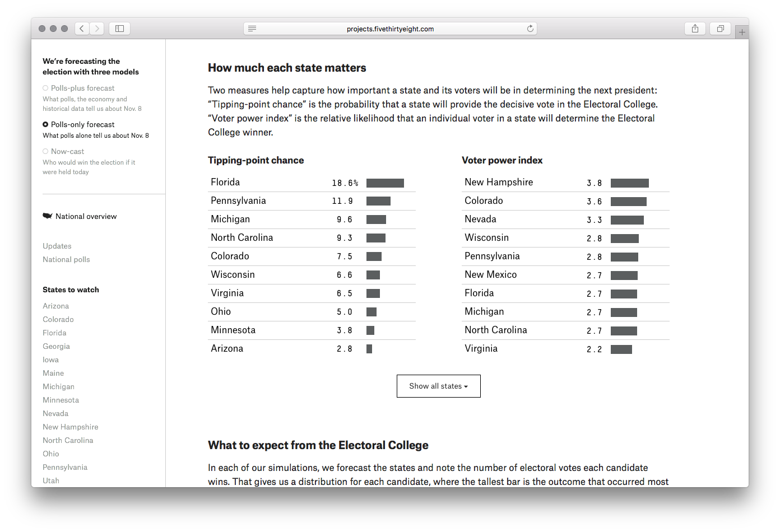This screenshot has width=780, height=532.
Task: Click the forward navigation arrow
Action: pos(96,28)
